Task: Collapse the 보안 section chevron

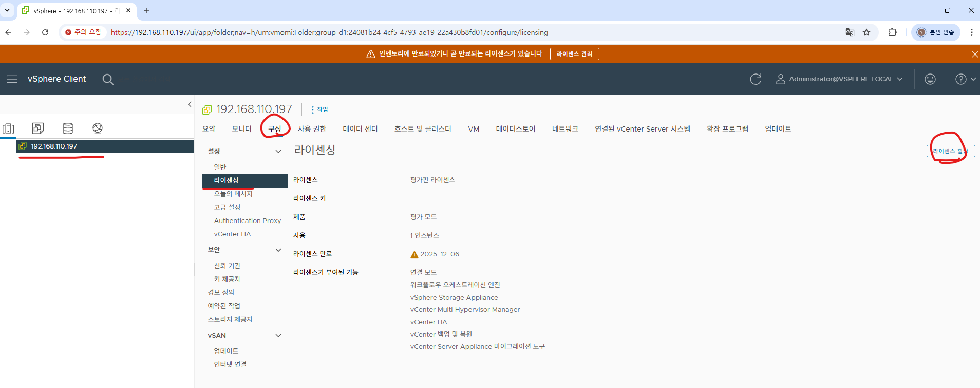Action: [278, 250]
